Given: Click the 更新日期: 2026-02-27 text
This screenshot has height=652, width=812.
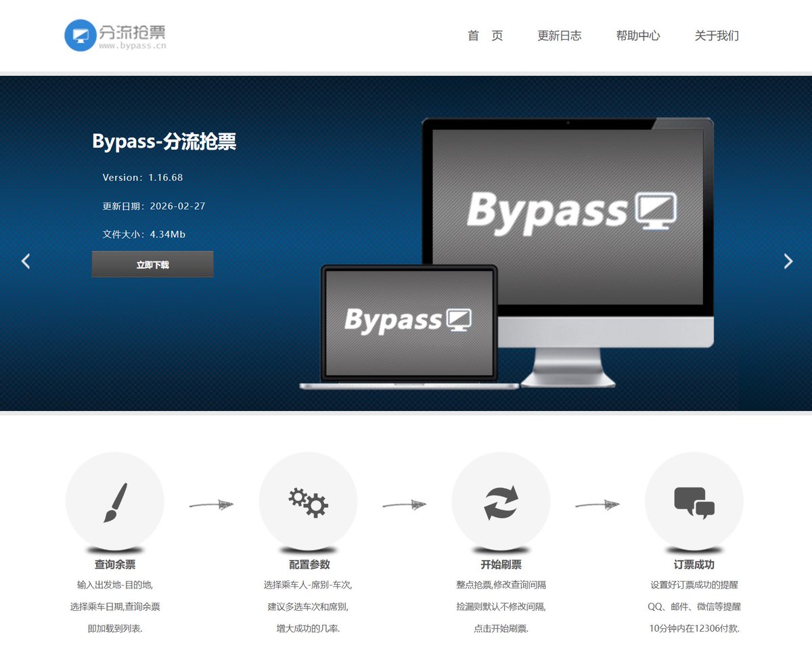Looking at the screenshot, I should click(x=154, y=206).
